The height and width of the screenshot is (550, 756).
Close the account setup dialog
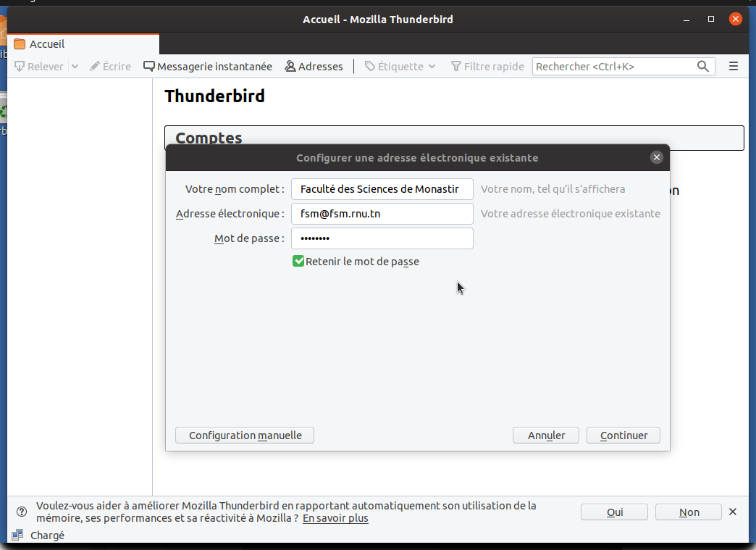pos(656,157)
